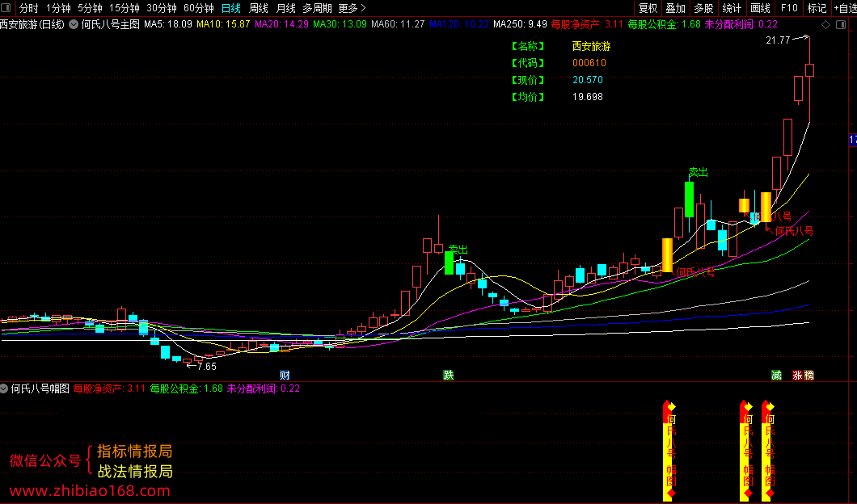Viewport: 857px width, 504px height.
Task: Expand main chart indicator dropdown arrow
Action: (x=74, y=24)
